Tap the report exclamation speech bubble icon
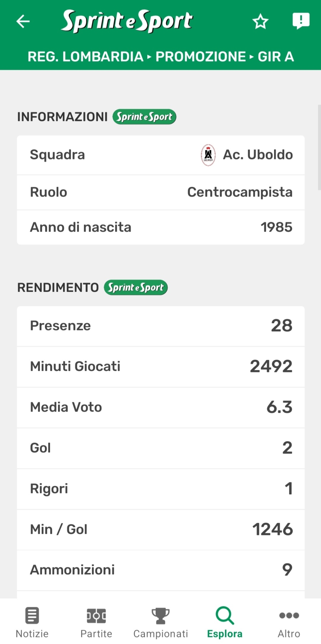This screenshot has width=321, height=644. click(301, 21)
